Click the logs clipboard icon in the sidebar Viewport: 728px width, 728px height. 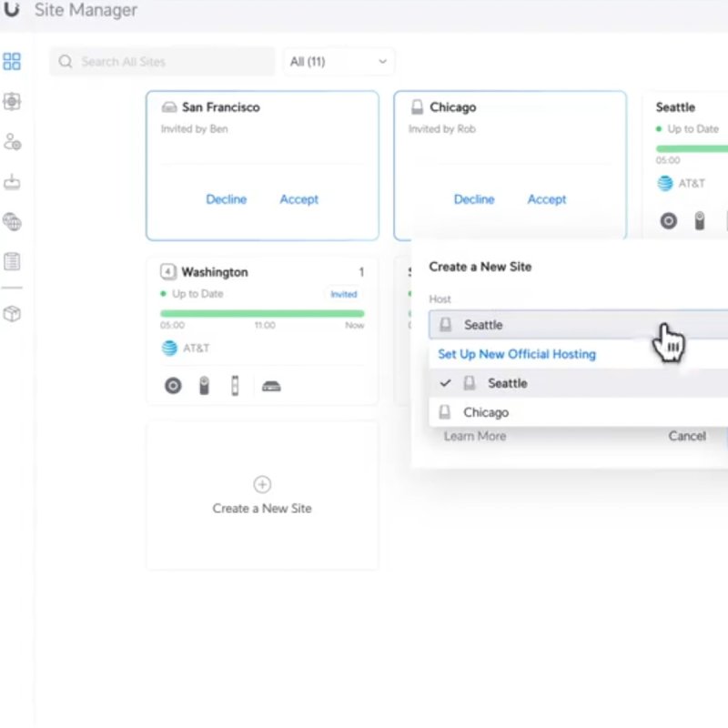coord(12,261)
